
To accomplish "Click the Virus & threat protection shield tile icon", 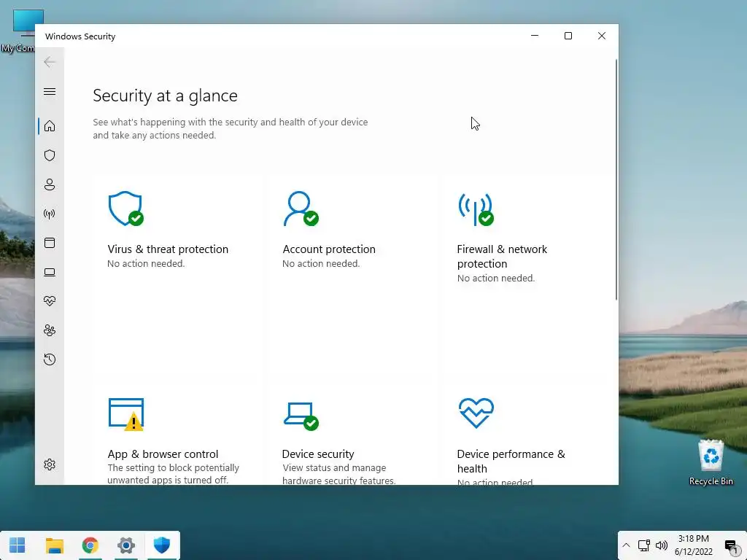I will tap(125, 209).
